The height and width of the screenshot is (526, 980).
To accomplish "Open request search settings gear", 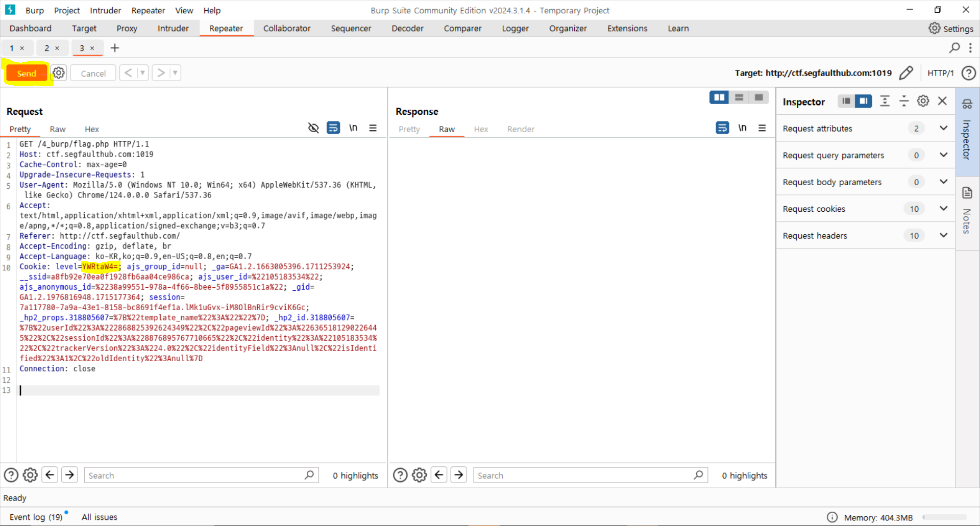I will [30, 475].
